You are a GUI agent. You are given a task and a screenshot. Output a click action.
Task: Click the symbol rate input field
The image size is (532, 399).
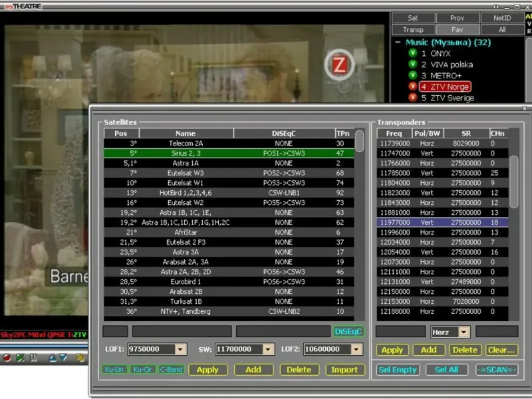[x=497, y=331]
